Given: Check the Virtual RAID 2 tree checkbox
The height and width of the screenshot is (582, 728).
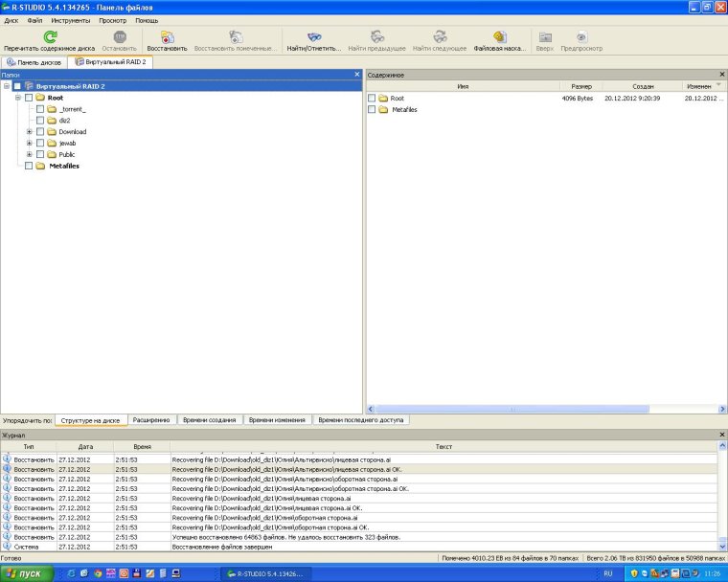Looking at the screenshot, I should tap(17, 86).
